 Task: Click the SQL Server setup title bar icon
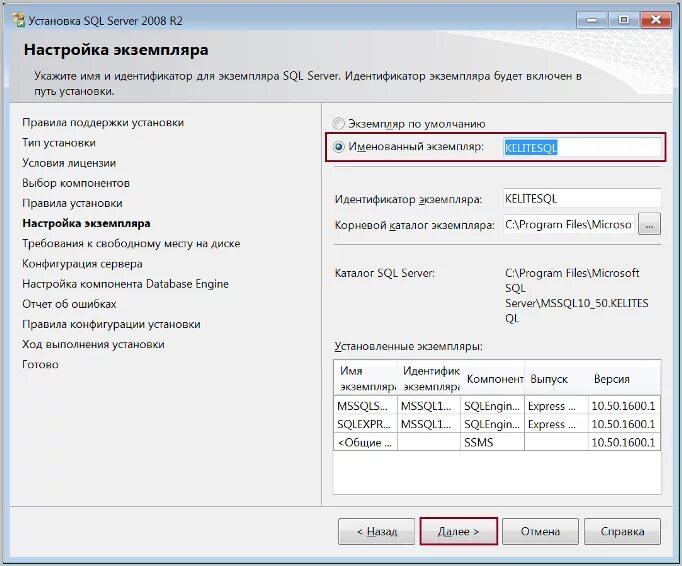[x=18, y=20]
